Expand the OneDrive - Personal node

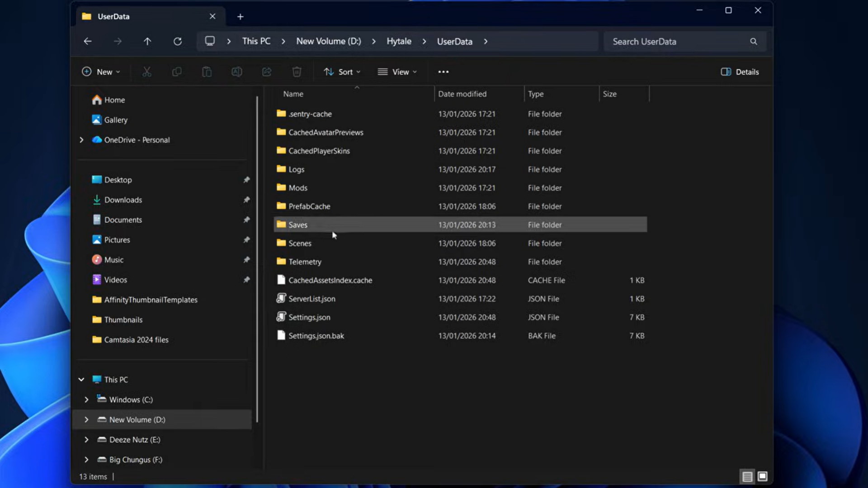point(81,140)
